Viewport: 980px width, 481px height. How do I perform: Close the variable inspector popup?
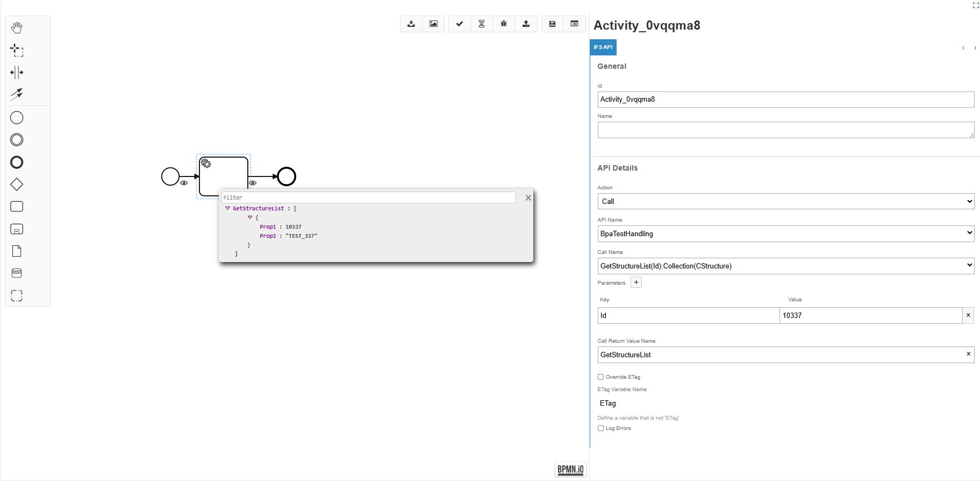528,198
